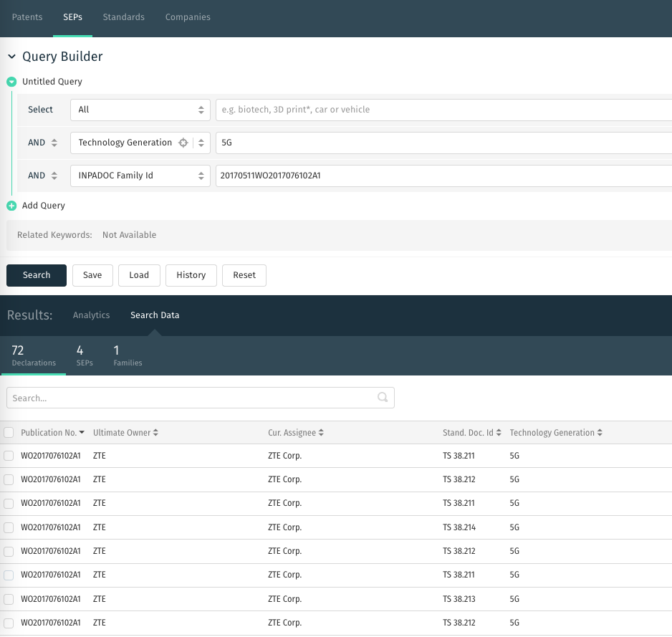672x637 pixels.
Task: Click the Save query button
Action: 92,275
